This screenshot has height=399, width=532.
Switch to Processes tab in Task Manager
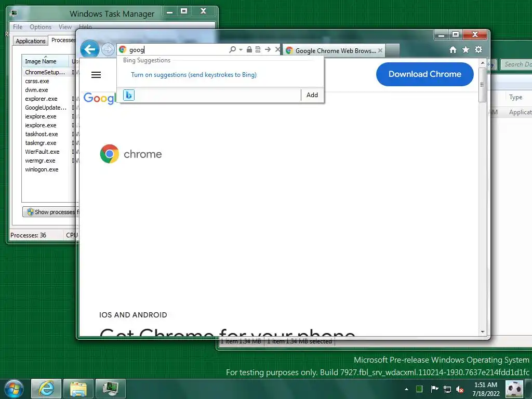pyautogui.click(x=63, y=40)
